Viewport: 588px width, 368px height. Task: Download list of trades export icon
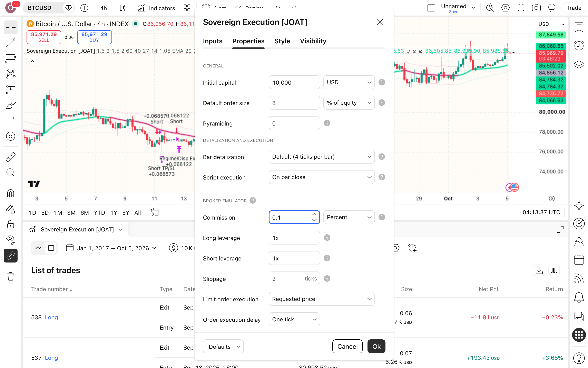pyautogui.click(x=539, y=270)
